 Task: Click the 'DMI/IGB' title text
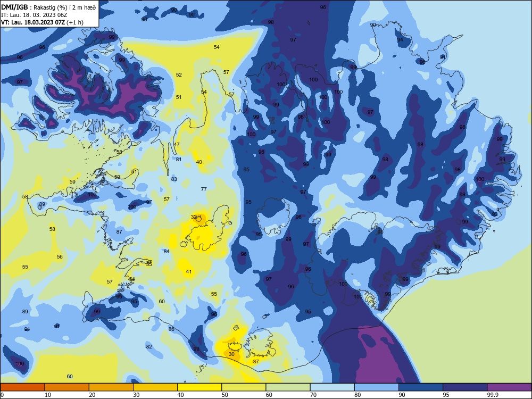click(14, 7)
